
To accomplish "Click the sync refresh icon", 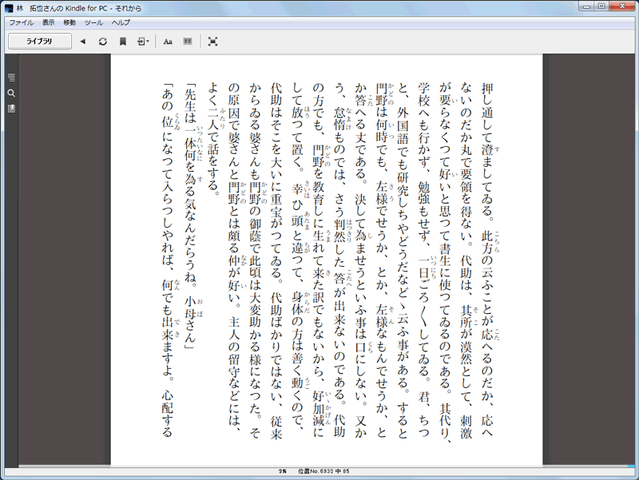I will coord(103,41).
